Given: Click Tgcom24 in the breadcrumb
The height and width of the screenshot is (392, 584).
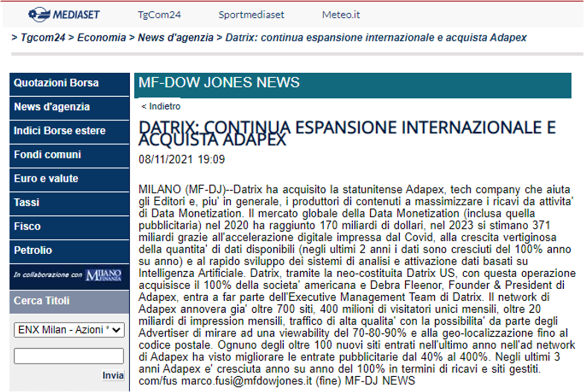Looking at the screenshot, I should click(43, 38).
